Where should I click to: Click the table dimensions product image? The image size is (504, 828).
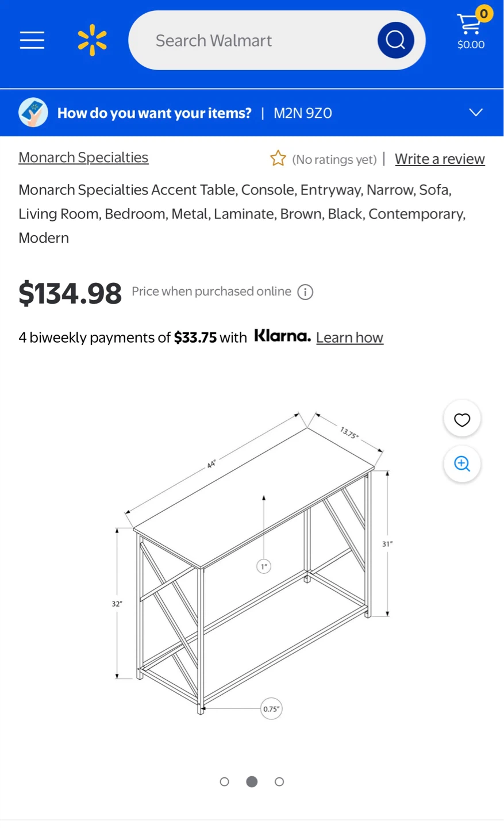[x=253, y=563]
